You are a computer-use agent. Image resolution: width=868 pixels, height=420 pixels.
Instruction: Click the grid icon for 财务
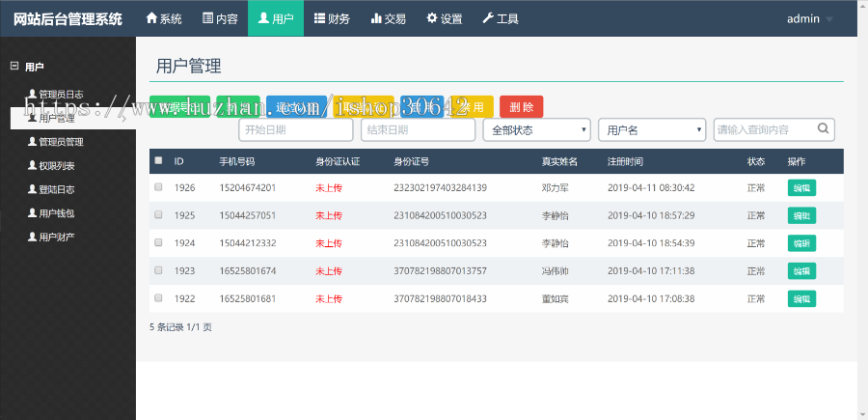320,18
